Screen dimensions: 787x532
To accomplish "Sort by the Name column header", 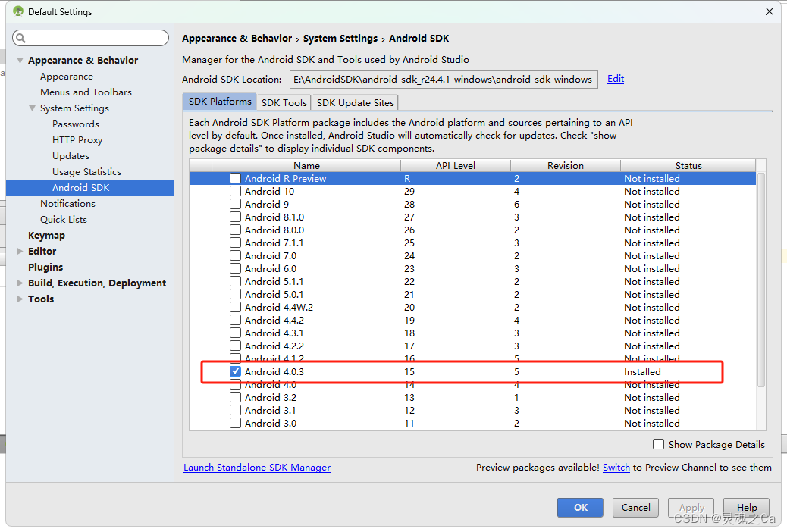I will coord(306,166).
